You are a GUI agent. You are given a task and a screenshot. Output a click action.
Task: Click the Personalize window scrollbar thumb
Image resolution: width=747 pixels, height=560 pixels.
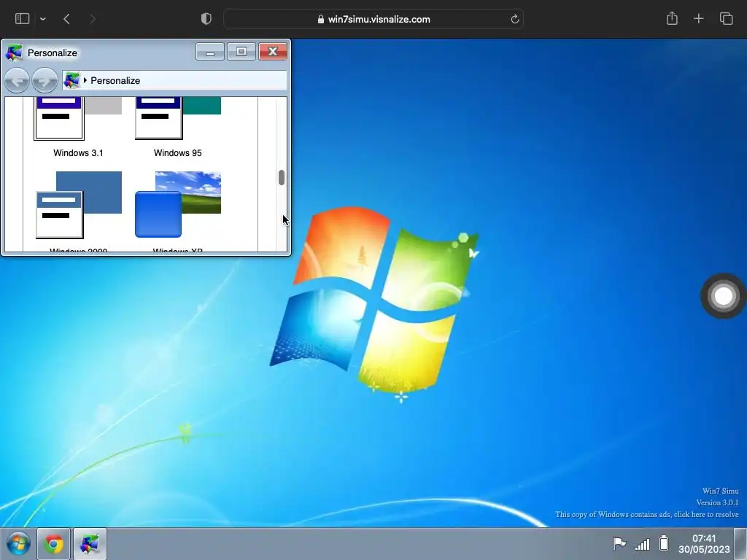point(282,178)
